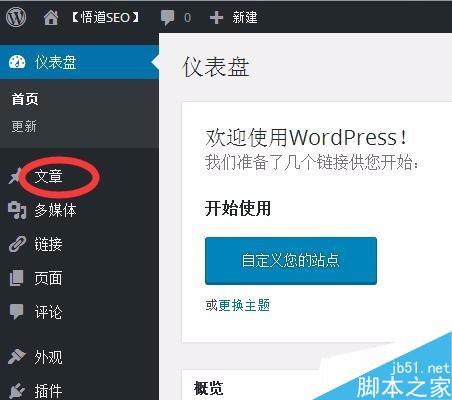Open the 文章 menu item

[x=49, y=176]
